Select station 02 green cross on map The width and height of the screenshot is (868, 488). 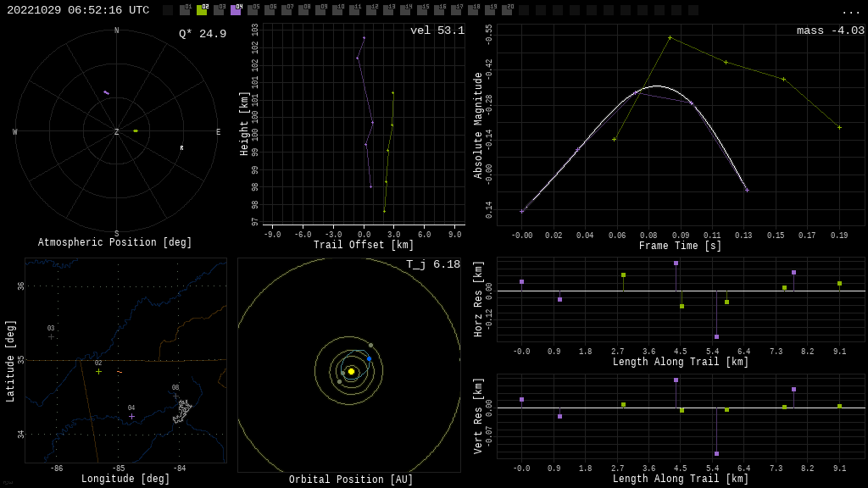click(98, 371)
